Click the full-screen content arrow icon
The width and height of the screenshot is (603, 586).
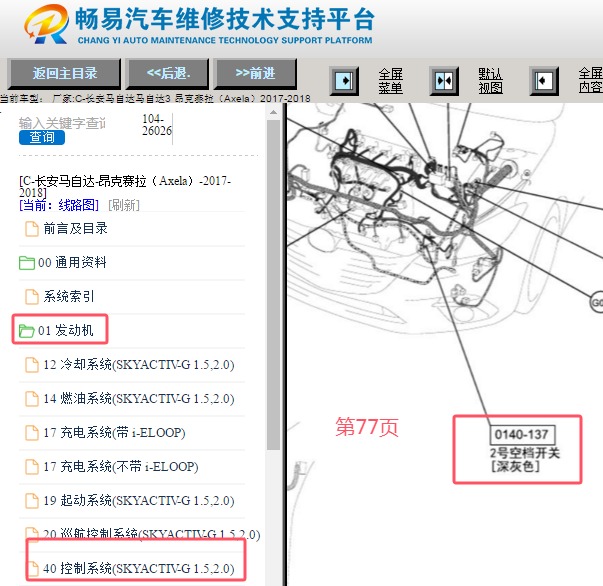(x=544, y=81)
